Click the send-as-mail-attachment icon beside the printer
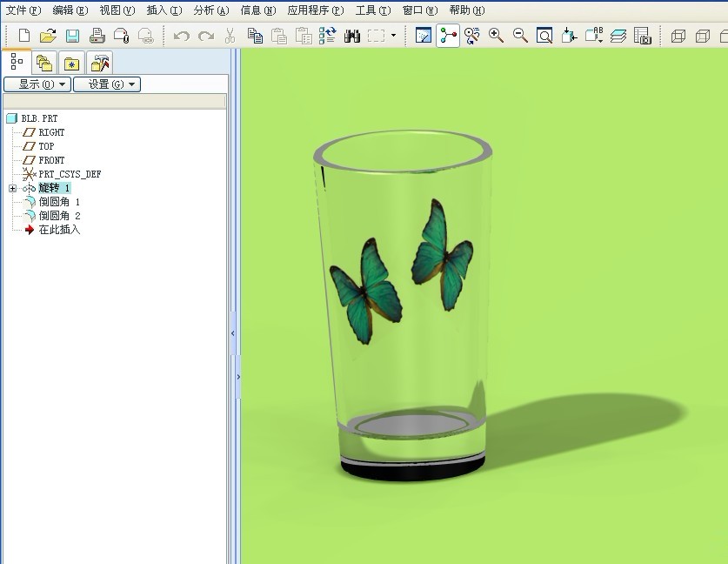728x564 pixels. (121, 36)
